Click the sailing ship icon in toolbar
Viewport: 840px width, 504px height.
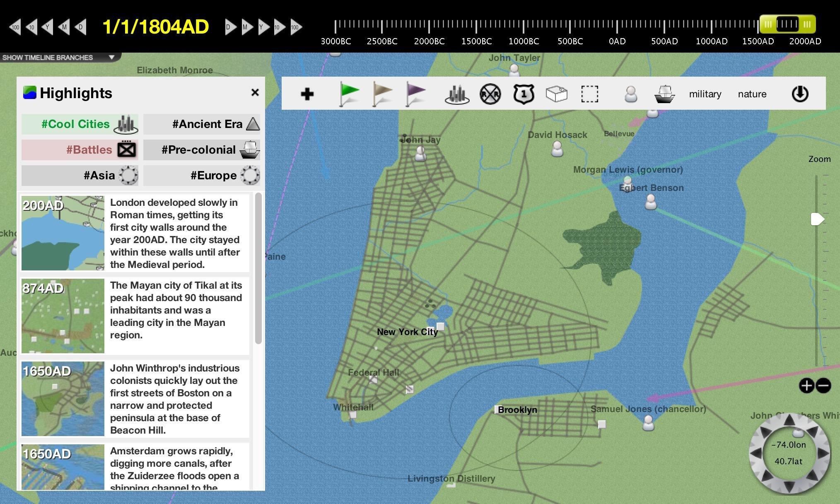click(x=664, y=94)
